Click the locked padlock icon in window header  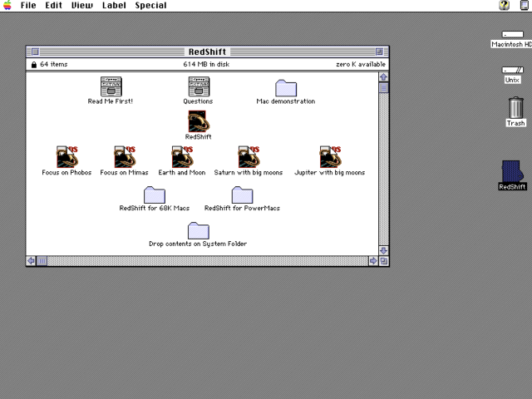33,65
